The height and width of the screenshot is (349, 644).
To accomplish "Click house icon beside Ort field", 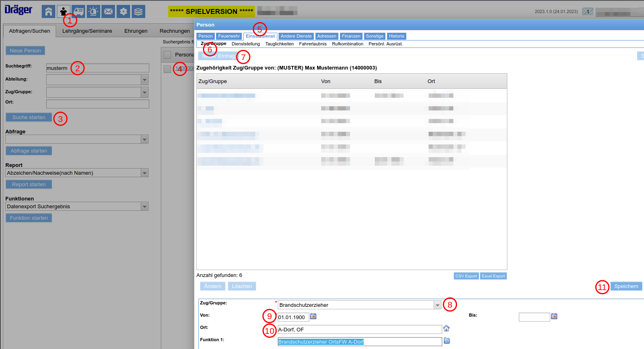I will (x=446, y=329).
